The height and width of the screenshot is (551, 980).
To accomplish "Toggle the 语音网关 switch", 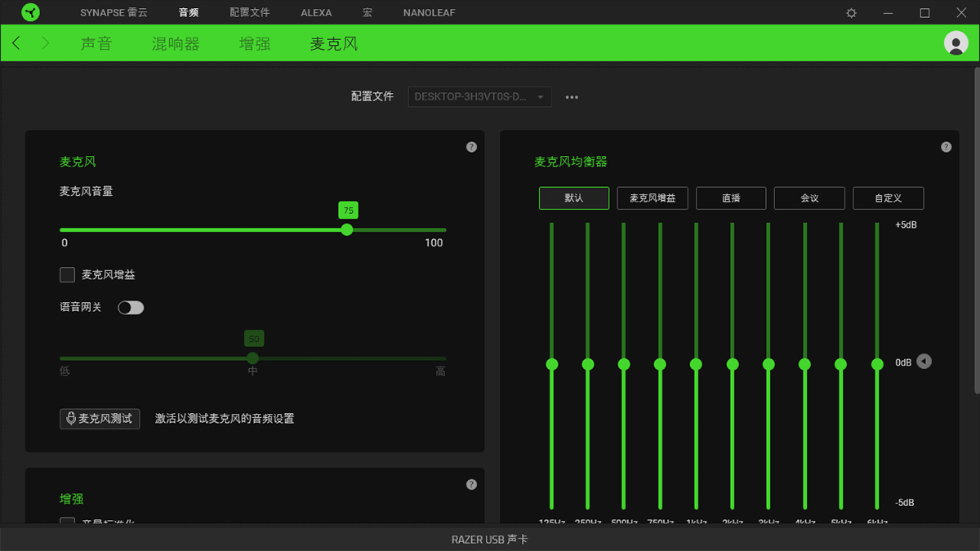I will pos(131,308).
